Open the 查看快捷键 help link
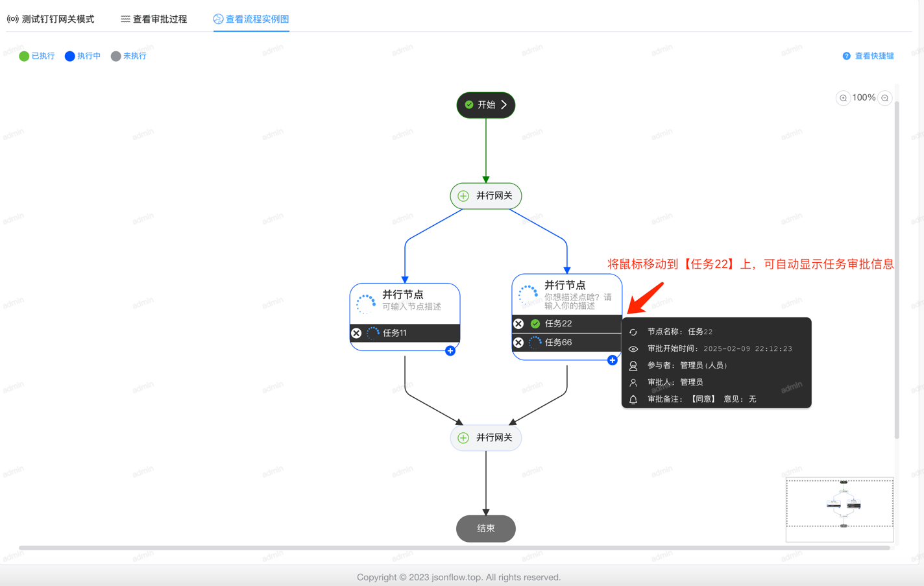924x586 pixels. point(868,56)
